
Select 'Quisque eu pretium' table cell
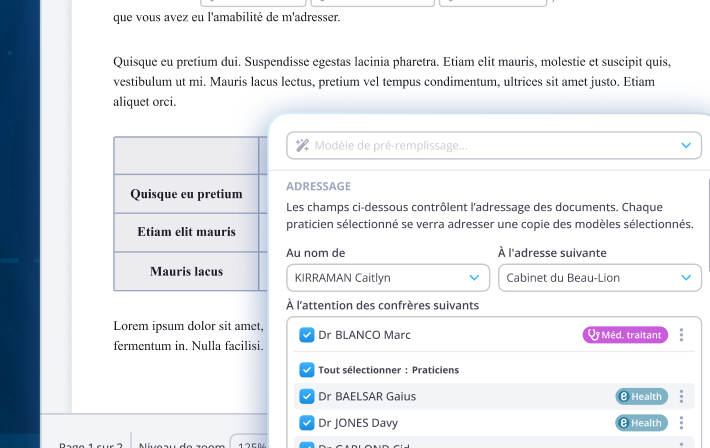pos(186,194)
